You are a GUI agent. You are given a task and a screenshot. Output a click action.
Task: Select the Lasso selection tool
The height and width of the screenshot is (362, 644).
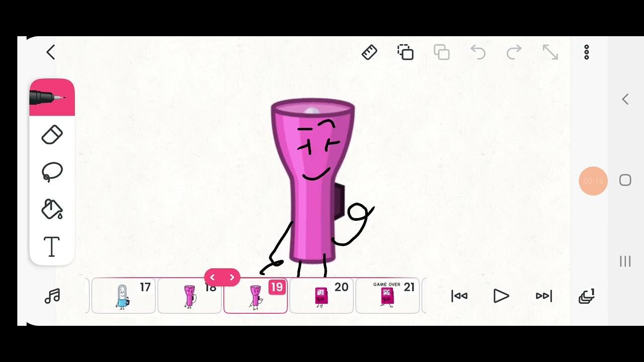click(52, 172)
